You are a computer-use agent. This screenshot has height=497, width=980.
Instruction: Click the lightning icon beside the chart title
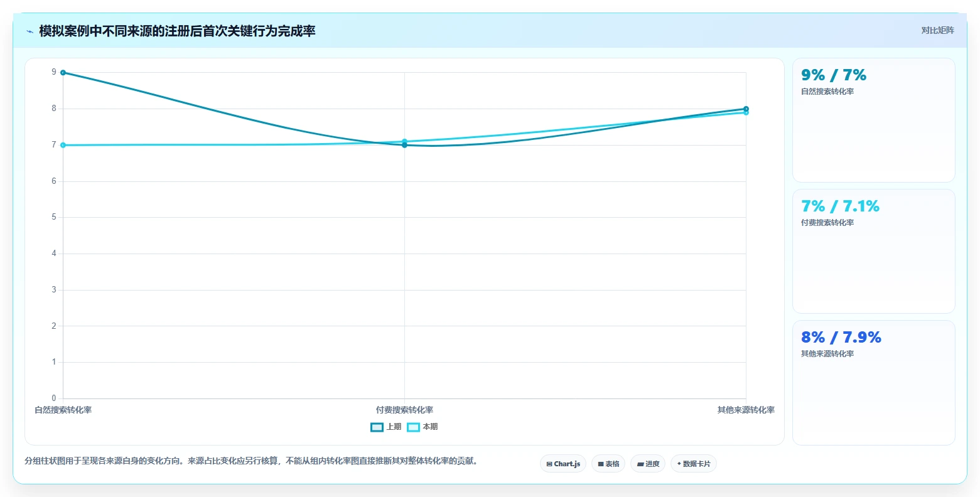pyautogui.click(x=30, y=31)
